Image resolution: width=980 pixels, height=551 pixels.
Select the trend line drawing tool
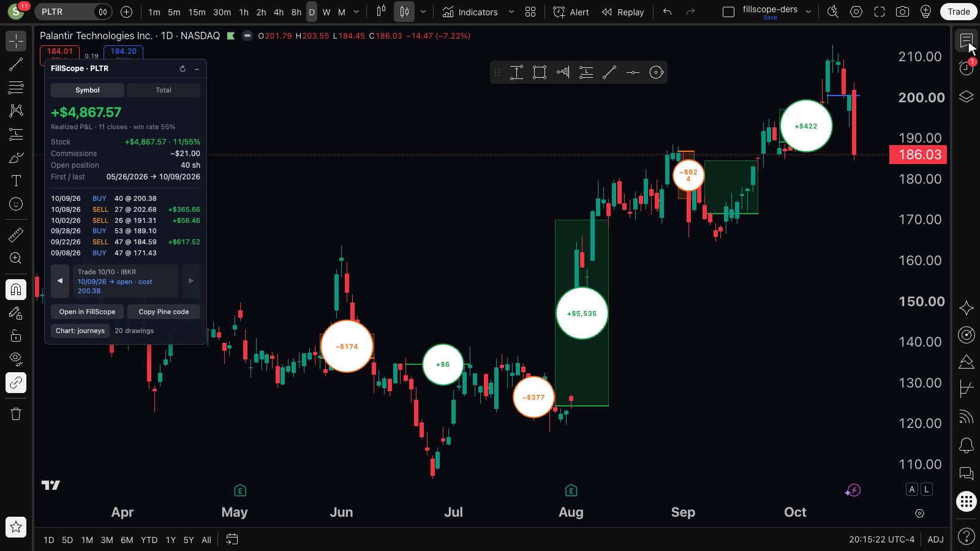[x=16, y=64]
